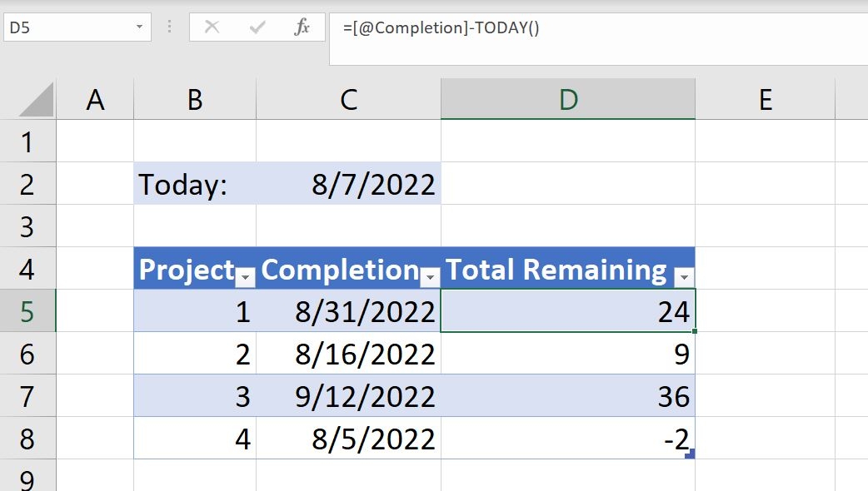Viewport: 868px width, 491px height.
Task: Open the Total Remaining filter dropdown
Action: tap(683, 276)
